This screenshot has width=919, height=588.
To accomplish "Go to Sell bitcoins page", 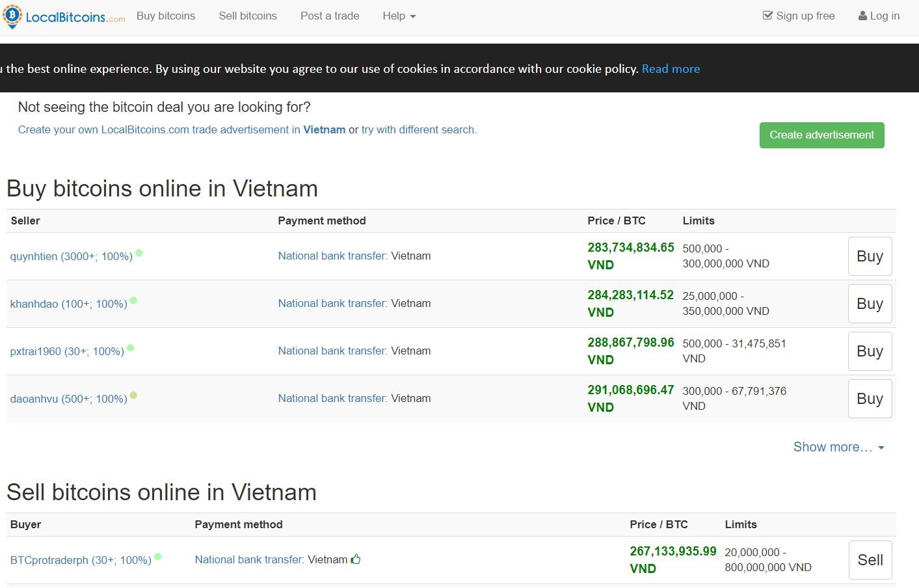I will pos(248,16).
